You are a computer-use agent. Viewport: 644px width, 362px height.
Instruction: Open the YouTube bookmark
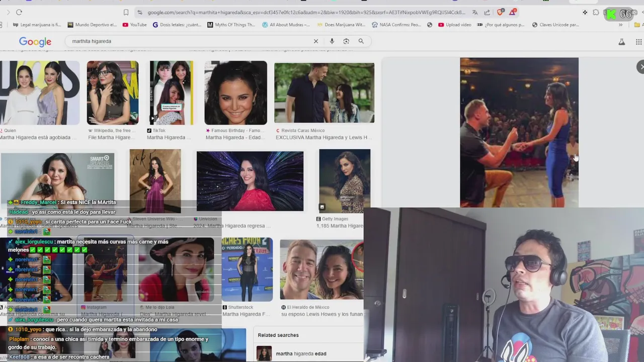tap(134, 25)
